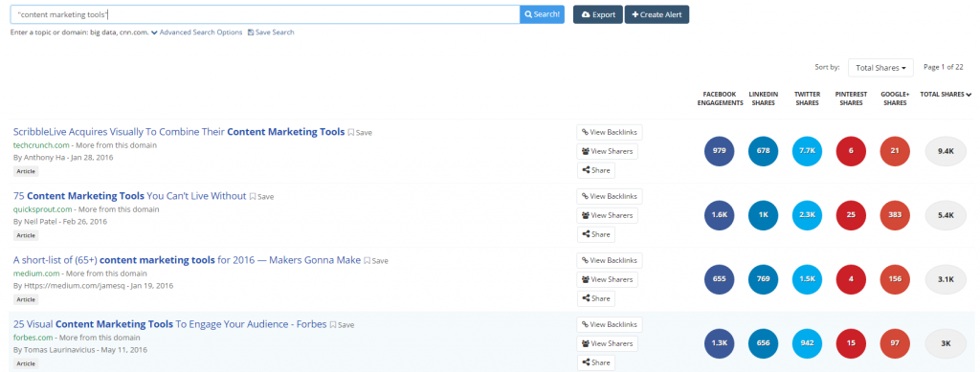Click Share button for the techcrunch.com article
980x372 pixels.
point(595,170)
